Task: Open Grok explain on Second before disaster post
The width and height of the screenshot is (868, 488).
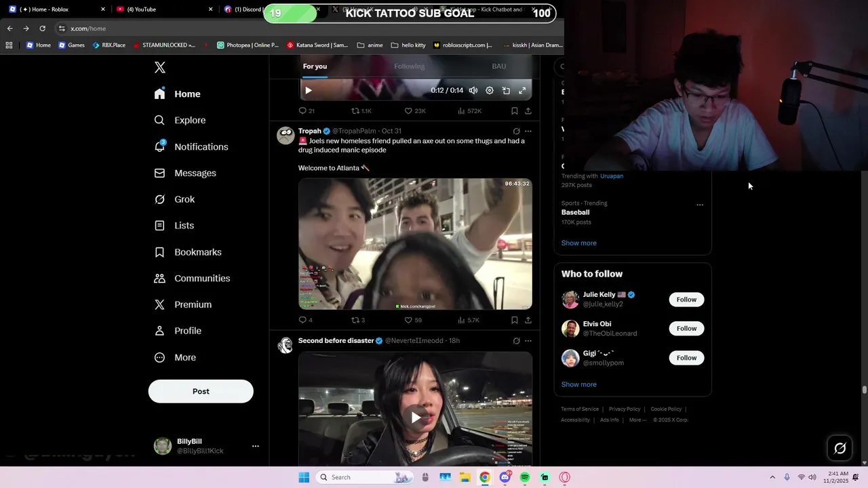Action: click(516, 341)
